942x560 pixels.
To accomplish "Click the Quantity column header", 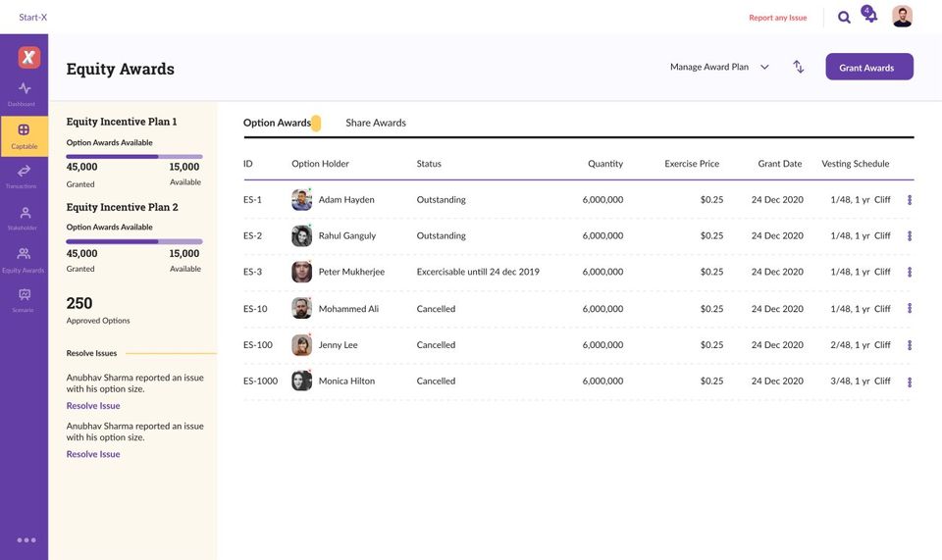I will (x=605, y=163).
